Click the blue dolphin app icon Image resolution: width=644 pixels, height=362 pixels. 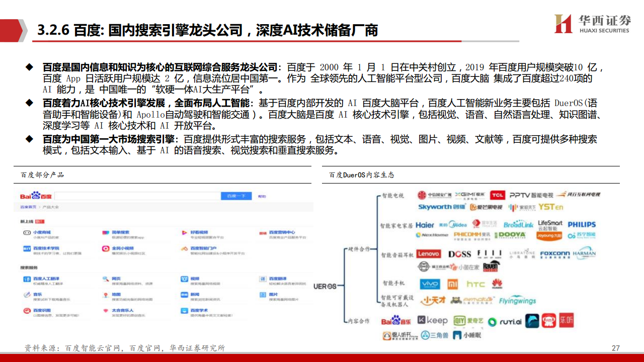click(x=533, y=321)
